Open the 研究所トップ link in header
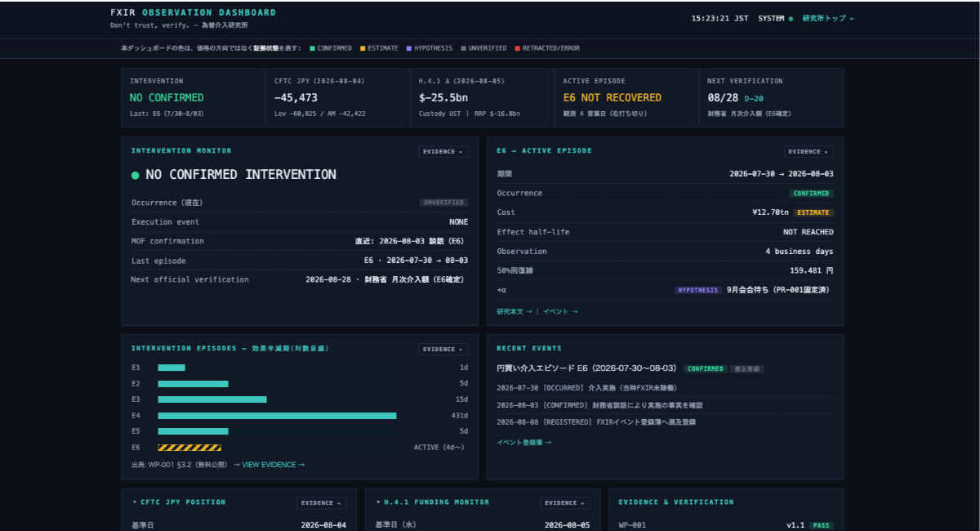The height and width of the screenshot is (531, 980). pos(828,18)
